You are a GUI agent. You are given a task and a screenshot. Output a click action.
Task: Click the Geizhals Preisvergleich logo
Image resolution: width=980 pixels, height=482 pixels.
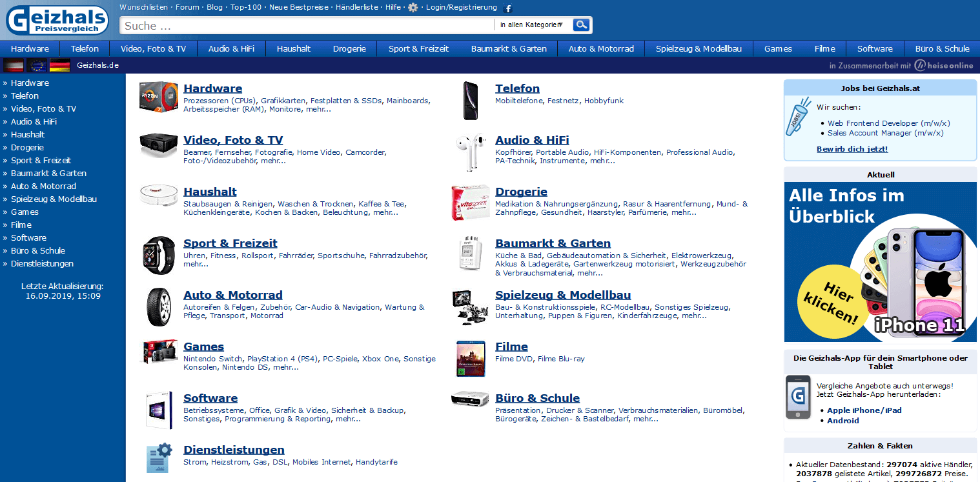point(57,20)
